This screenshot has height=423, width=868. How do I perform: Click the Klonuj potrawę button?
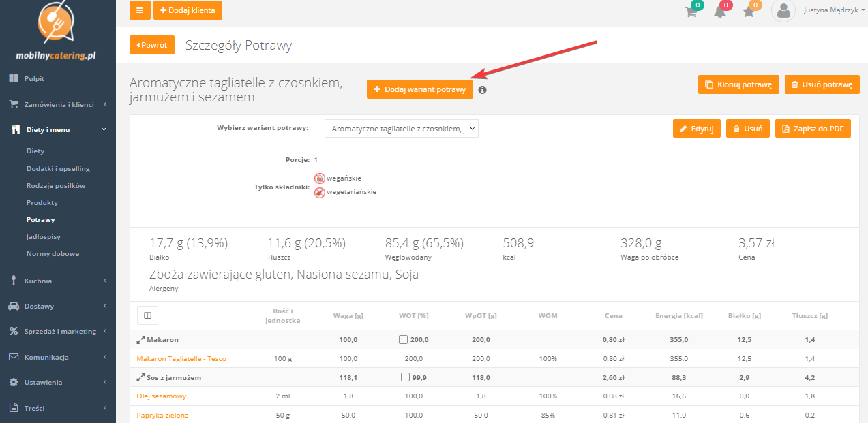pos(738,85)
